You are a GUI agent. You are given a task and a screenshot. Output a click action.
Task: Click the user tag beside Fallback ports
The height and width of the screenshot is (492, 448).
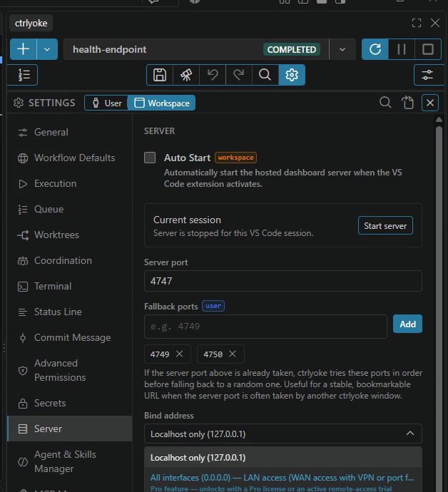pyautogui.click(x=213, y=306)
